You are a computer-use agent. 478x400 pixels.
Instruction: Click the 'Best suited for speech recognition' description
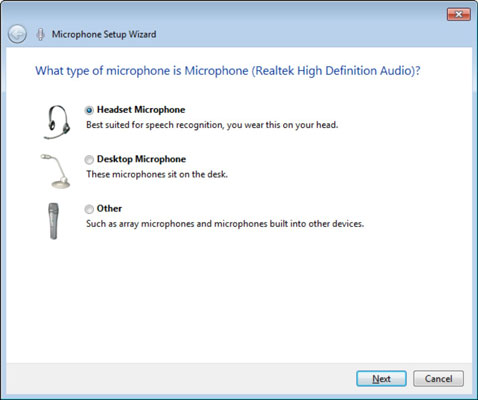pyautogui.click(x=212, y=125)
